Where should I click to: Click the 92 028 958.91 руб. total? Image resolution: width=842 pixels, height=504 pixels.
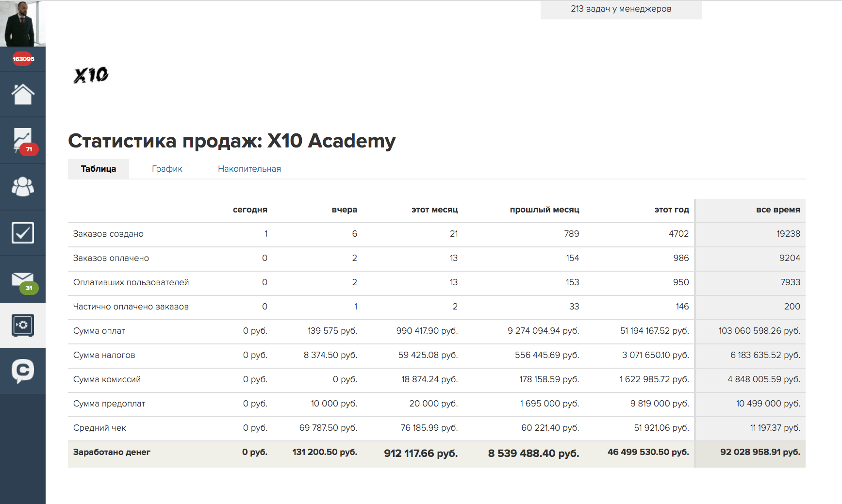pos(760,452)
